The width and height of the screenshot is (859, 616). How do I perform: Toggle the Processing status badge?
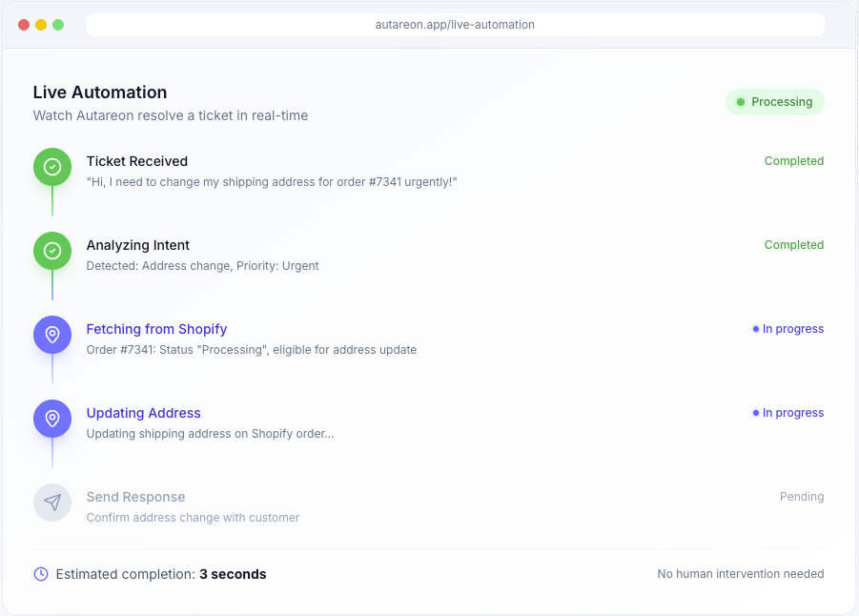click(x=775, y=101)
